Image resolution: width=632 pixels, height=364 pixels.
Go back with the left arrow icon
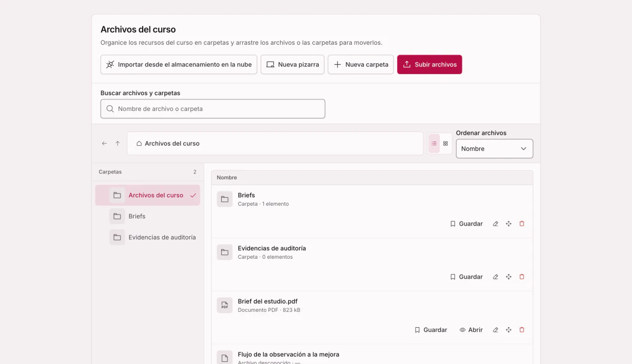[x=104, y=144]
